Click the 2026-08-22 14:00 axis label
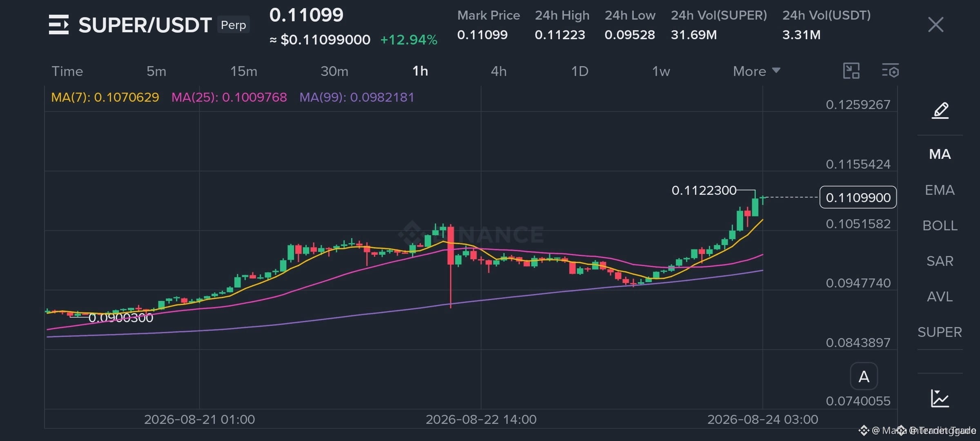The width and height of the screenshot is (980, 441). click(481, 420)
